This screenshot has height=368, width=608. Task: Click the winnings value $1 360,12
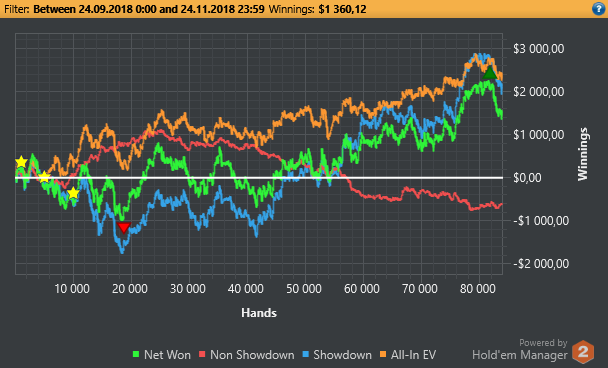pyautogui.click(x=342, y=9)
